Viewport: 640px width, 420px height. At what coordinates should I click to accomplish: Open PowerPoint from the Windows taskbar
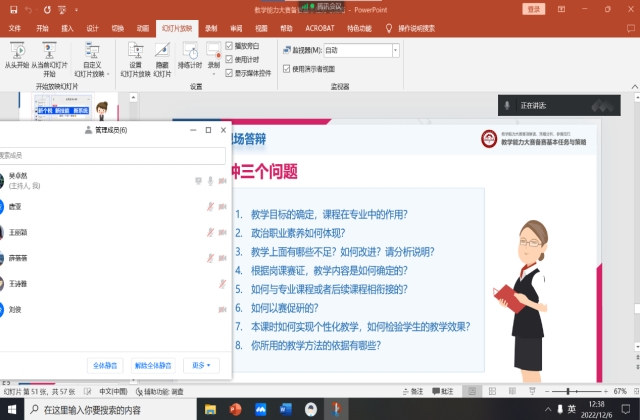click(x=237, y=409)
